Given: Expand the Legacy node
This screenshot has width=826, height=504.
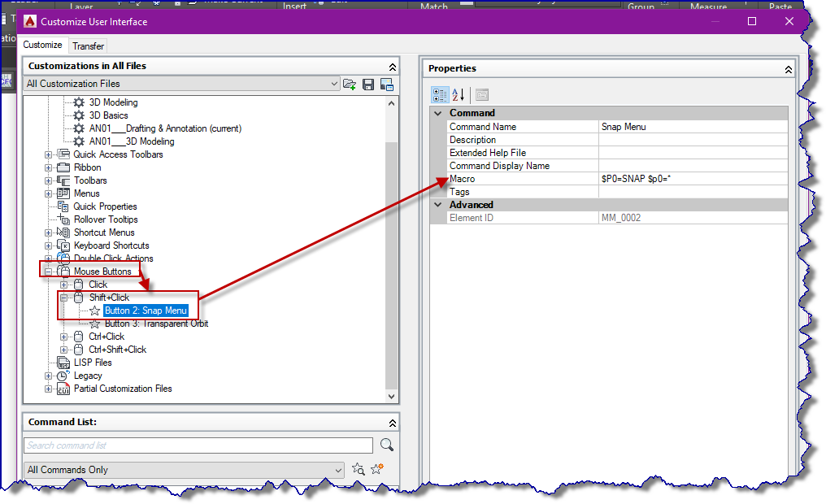Looking at the screenshot, I should [x=49, y=376].
